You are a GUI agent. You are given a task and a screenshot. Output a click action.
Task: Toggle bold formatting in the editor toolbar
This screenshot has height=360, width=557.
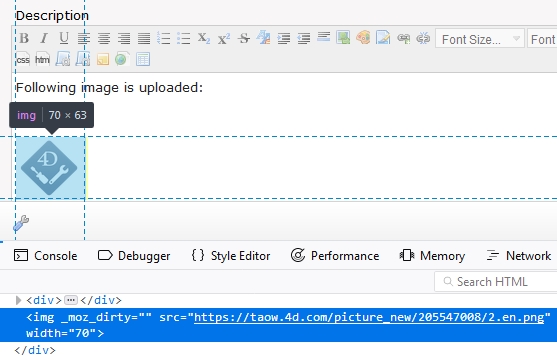[x=24, y=38]
